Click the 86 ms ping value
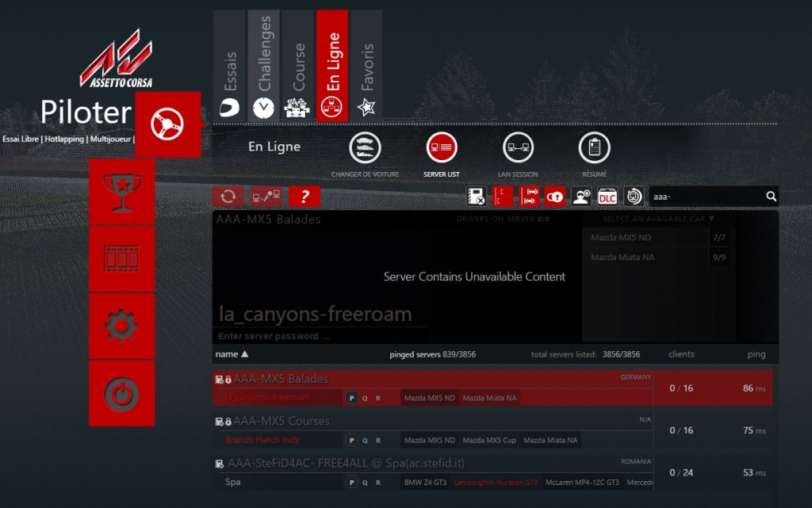This screenshot has width=812, height=508. [x=754, y=388]
